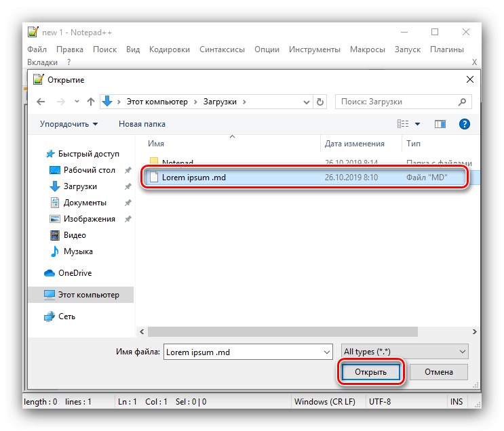
Task: Click the Отмена button
Action: pos(439,372)
